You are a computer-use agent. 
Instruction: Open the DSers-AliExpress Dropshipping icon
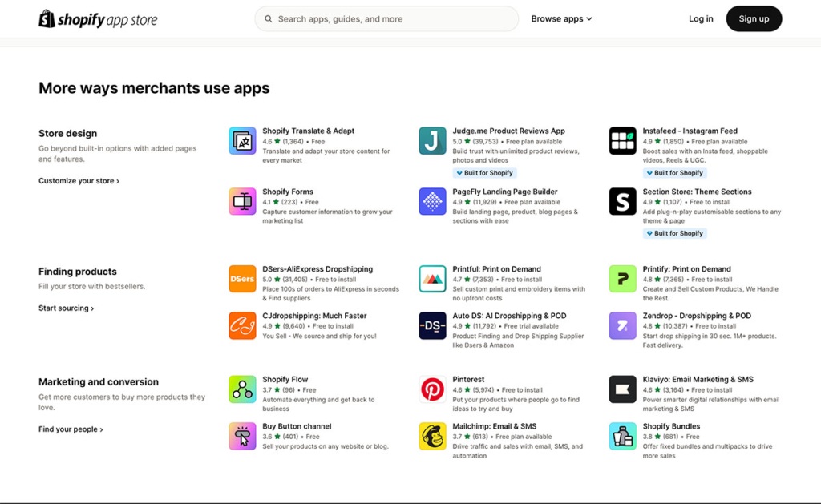[242, 279]
